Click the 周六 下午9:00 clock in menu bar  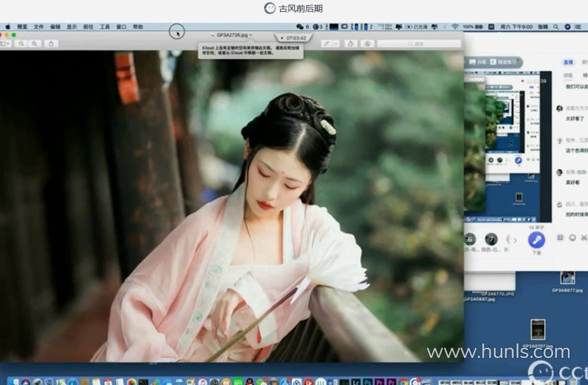(x=516, y=26)
